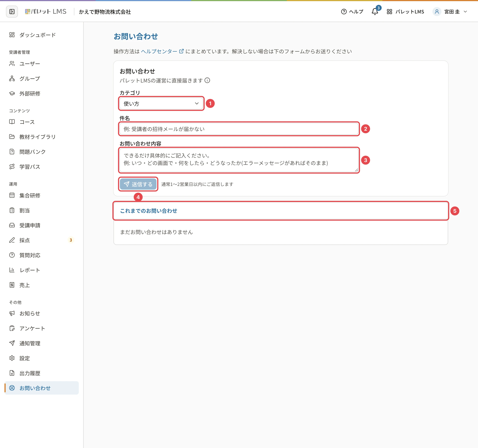
Task: Click the 割当 clipboard icon
Action: tap(12, 210)
